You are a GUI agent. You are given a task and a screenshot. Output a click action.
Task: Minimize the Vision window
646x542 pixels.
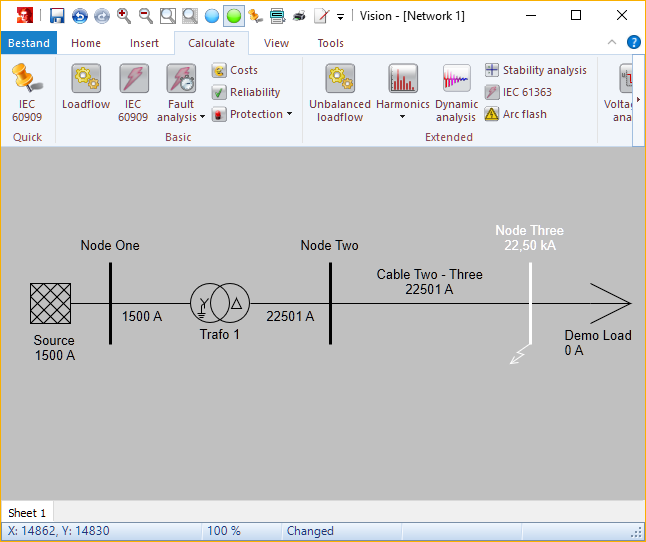pyautogui.click(x=531, y=16)
